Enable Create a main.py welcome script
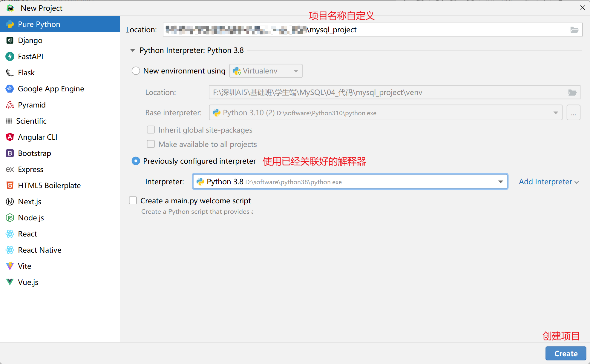This screenshot has height=364, width=590. [133, 200]
